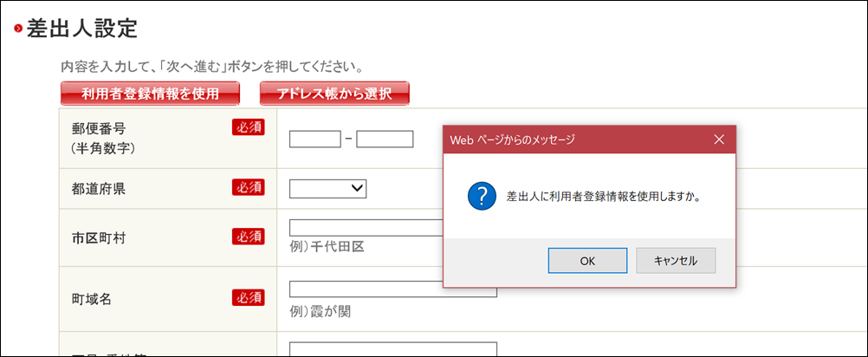This screenshot has width=868, height=357.
Task: Click the question mark icon in dialog
Action: (x=481, y=197)
